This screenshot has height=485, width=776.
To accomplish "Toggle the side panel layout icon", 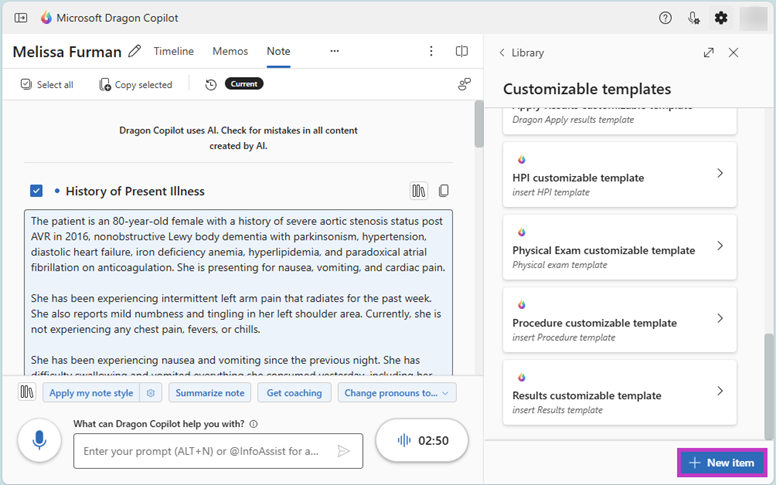I will point(462,51).
